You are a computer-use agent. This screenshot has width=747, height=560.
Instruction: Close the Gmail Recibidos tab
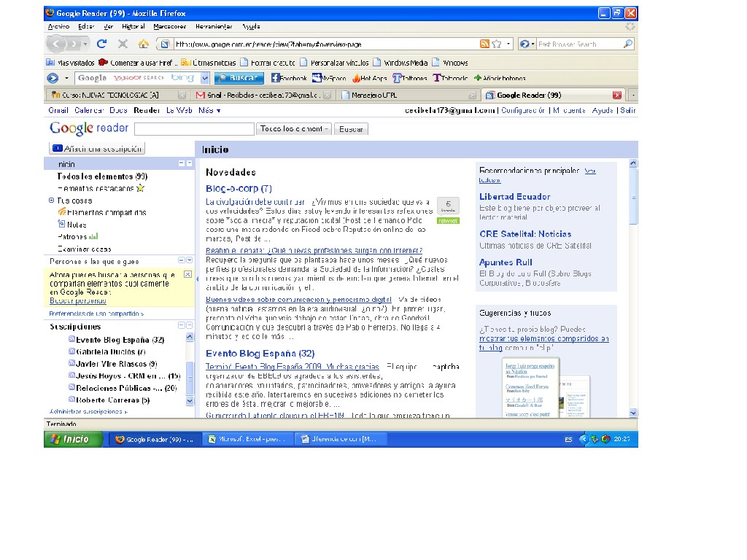(x=327, y=96)
